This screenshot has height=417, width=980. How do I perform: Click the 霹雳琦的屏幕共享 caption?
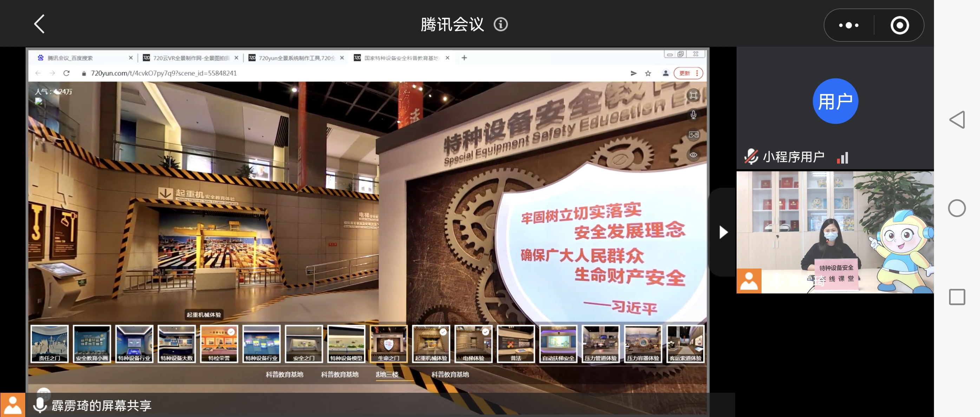point(101,405)
